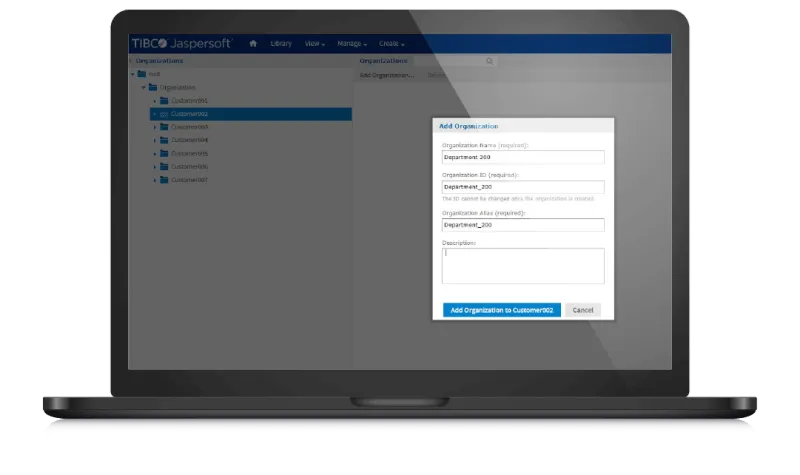Click the Customer005 folder icon
The image size is (800, 475).
(x=164, y=153)
